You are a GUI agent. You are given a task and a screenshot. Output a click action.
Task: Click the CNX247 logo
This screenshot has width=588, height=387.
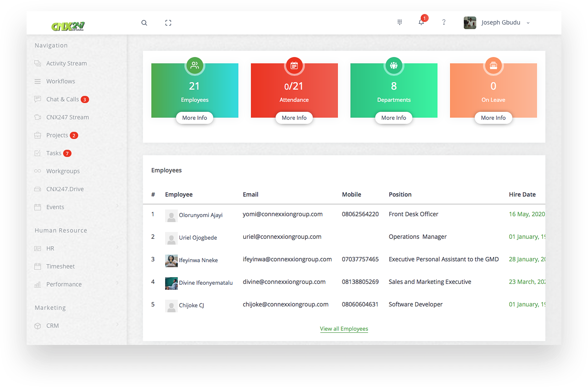[x=68, y=26]
